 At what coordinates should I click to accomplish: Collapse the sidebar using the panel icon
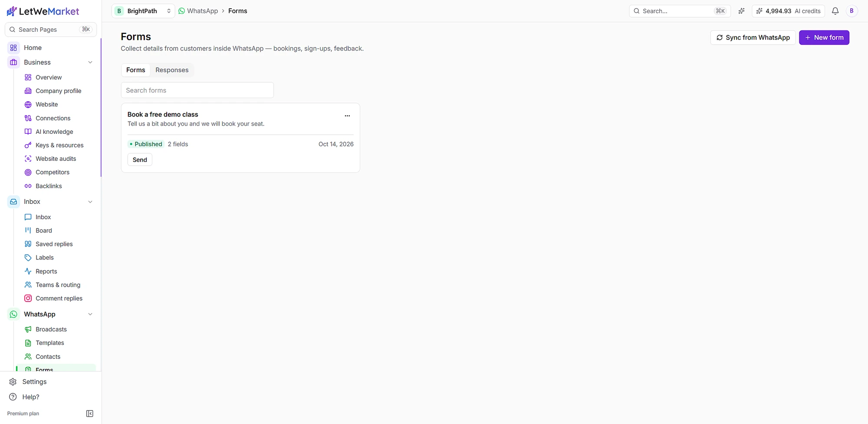(90, 414)
